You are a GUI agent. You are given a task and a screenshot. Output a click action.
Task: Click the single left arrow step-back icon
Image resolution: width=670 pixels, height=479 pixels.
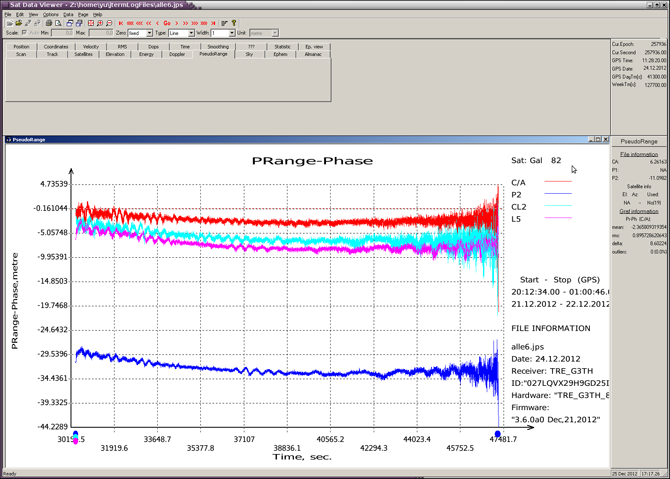[x=158, y=23]
